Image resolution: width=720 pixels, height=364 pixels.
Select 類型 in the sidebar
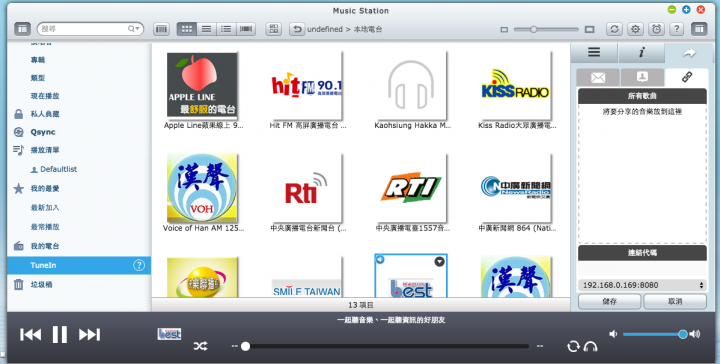pyautogui.click(x=38, y=78)
